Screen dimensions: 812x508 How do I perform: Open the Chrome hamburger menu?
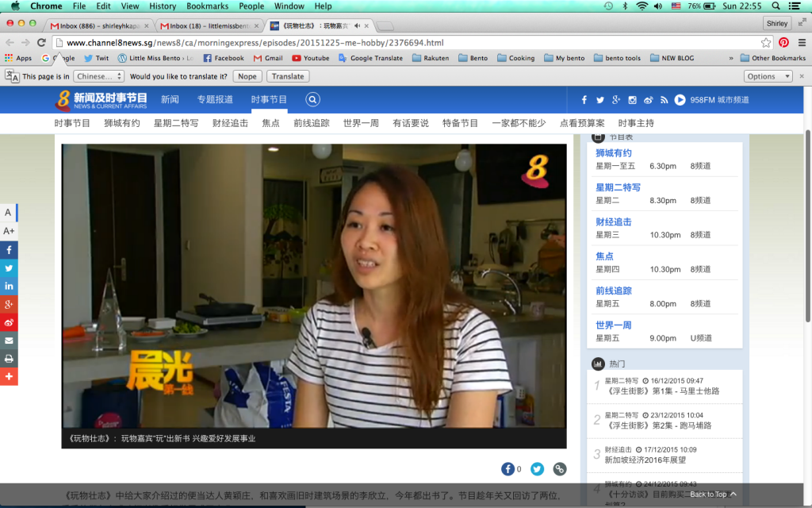802,43
